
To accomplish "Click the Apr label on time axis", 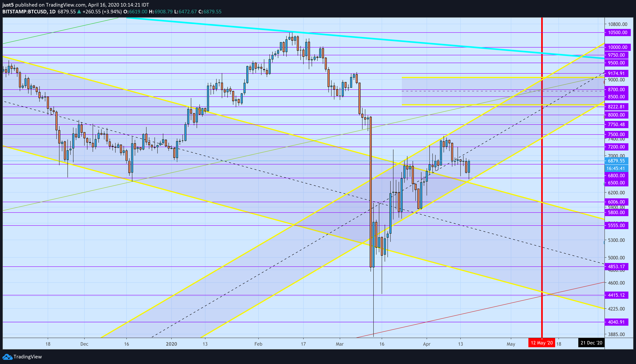I will point(427,344).
